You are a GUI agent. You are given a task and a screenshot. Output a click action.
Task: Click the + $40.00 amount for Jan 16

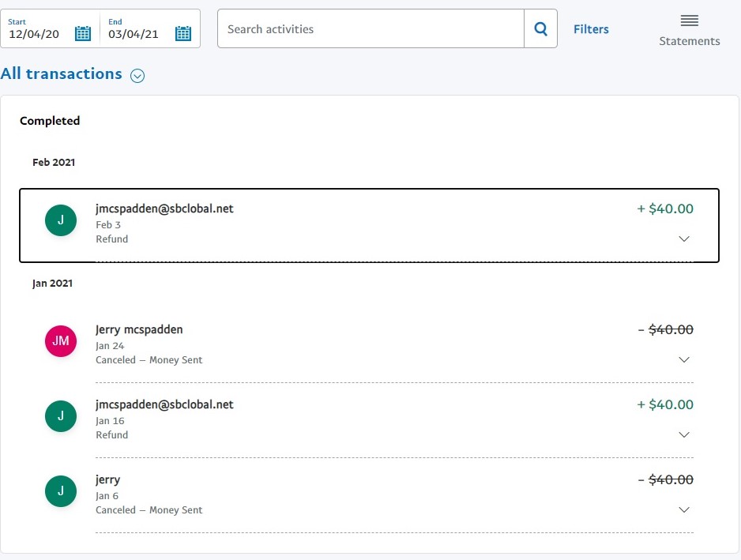[665, 404]
